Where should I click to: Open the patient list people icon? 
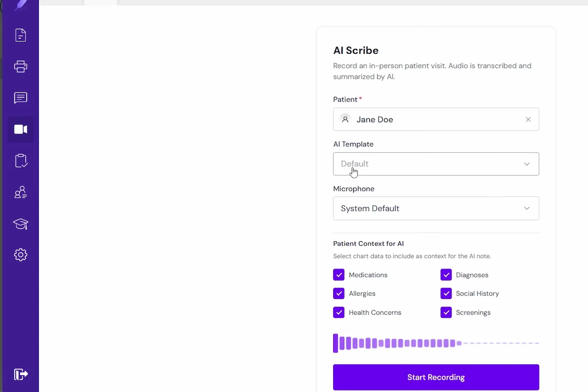coord(20,192)
